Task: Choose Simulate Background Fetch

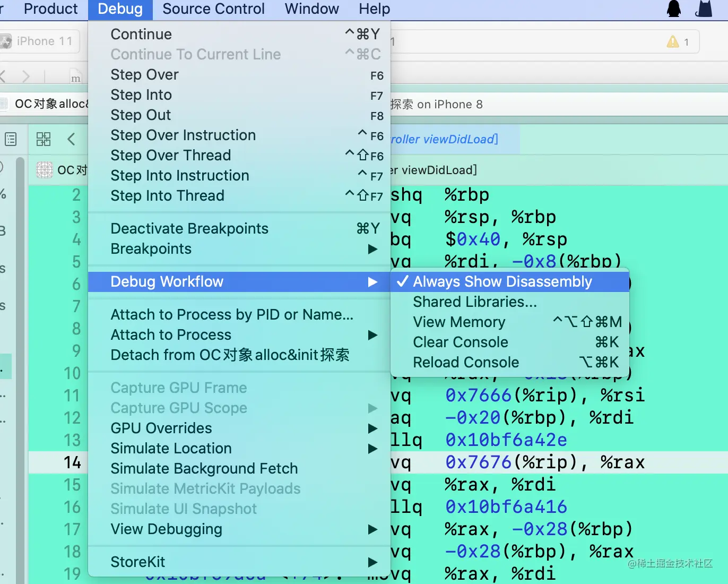Action: [x=239, y=468]
